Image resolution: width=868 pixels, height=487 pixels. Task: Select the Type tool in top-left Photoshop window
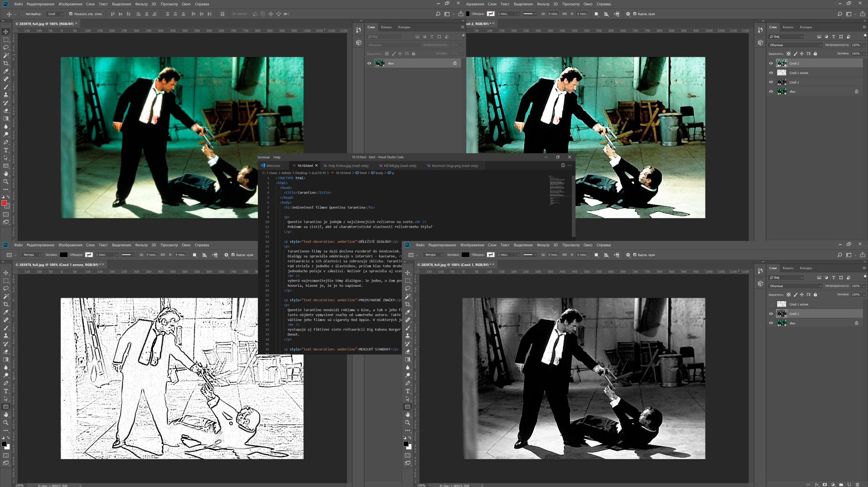6,150
